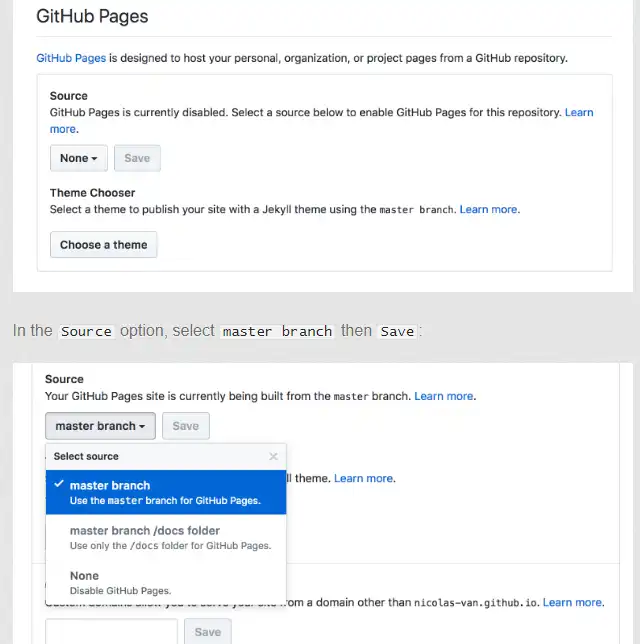Choose None to disable GitHub Pages
The width and height of the screenshot is (640, 644).
(166, 582)
